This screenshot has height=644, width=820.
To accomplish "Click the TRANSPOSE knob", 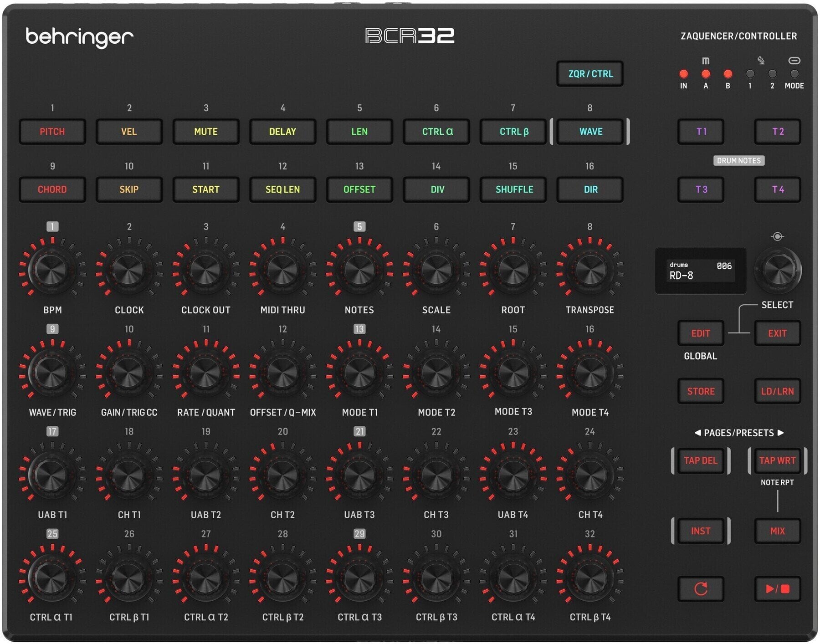I will coord(589,271).
